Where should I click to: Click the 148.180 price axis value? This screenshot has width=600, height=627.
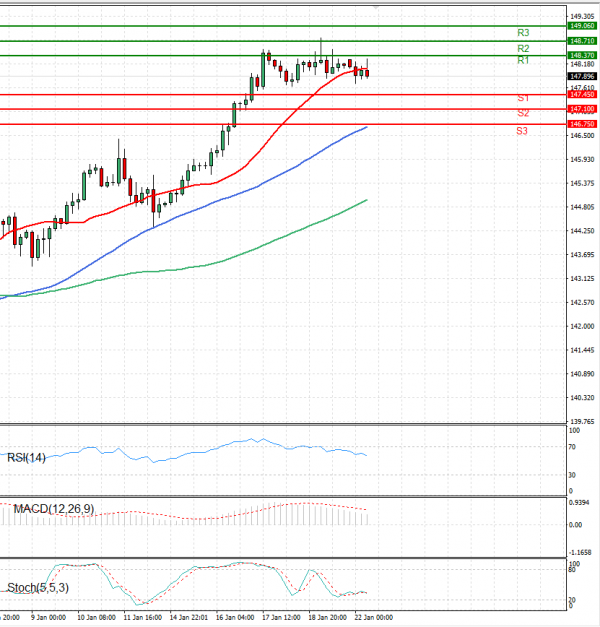tap(582, 64)
